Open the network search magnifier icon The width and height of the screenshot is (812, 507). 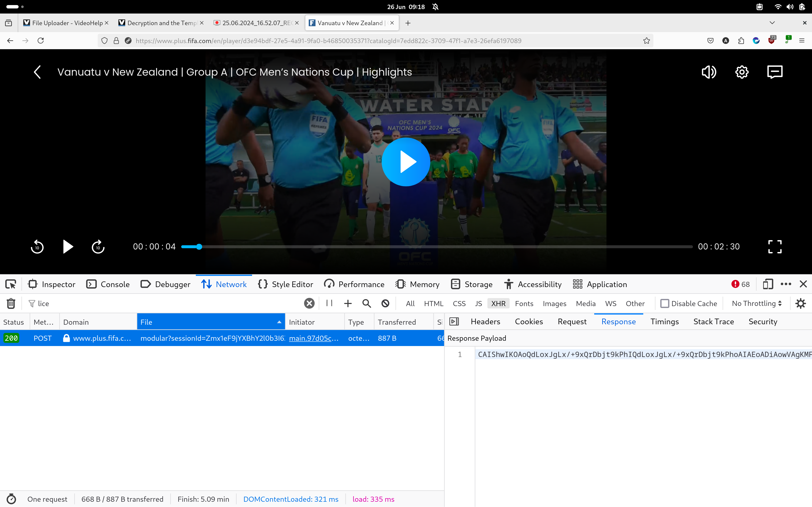(366, 304)
